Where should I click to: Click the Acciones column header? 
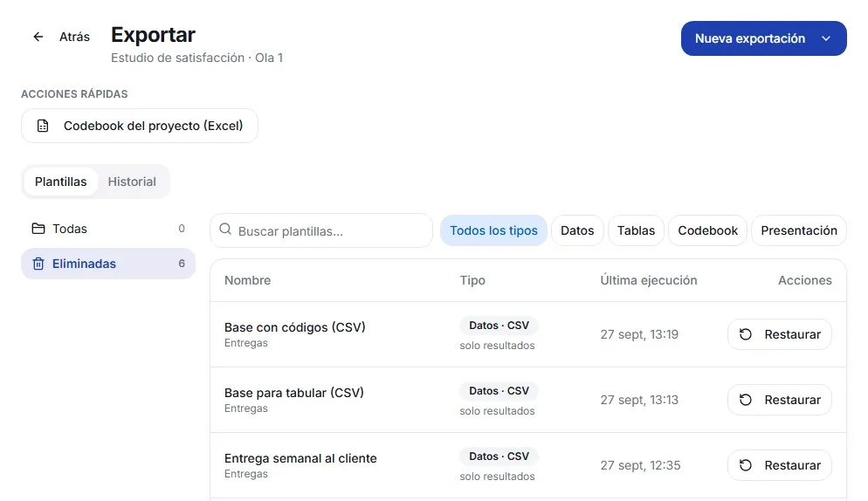[805, 280]
